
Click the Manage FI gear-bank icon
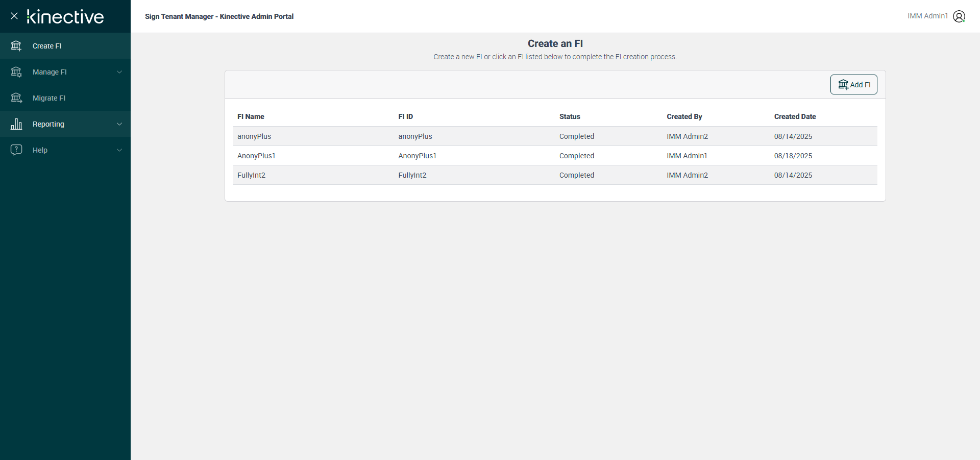(x=16, y=72)
